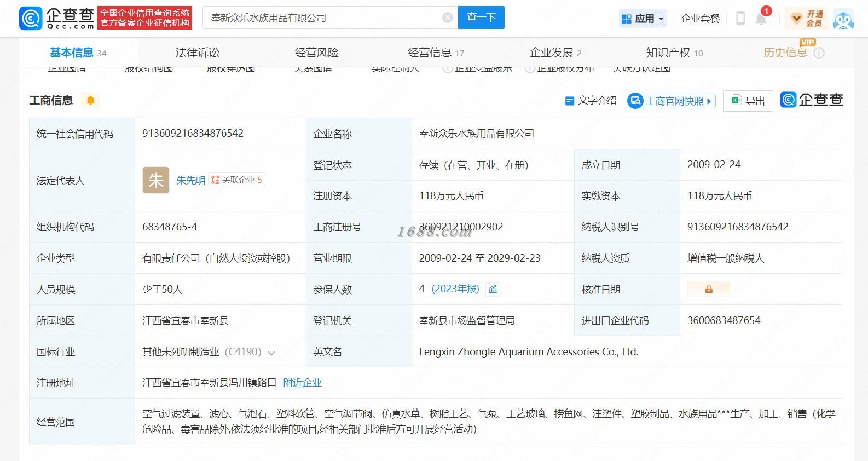This screenshot has width=868, height=461.
Task: Select the English name Fengxin Zhongle Aquarium
Action: click(529, 351)
